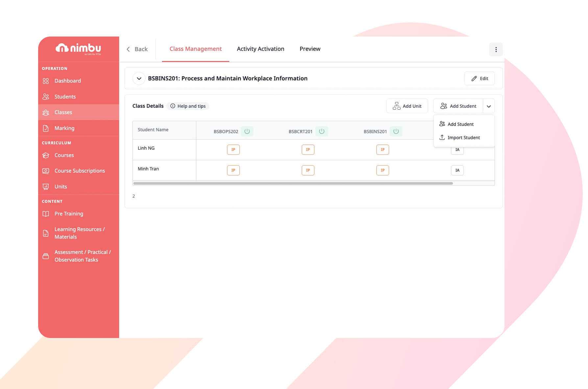
Task: Toggle the BSBINS201 unit power switch
Action: tap(396, 131)
